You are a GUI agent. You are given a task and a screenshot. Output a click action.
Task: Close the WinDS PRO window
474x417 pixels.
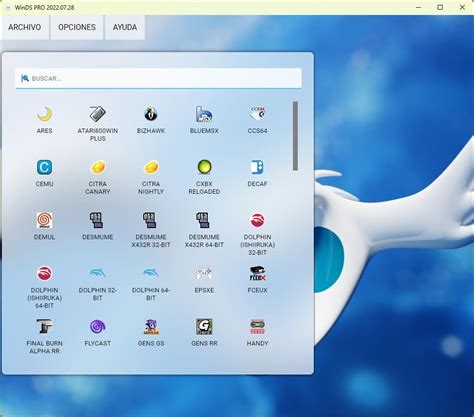tap(462, 7)
